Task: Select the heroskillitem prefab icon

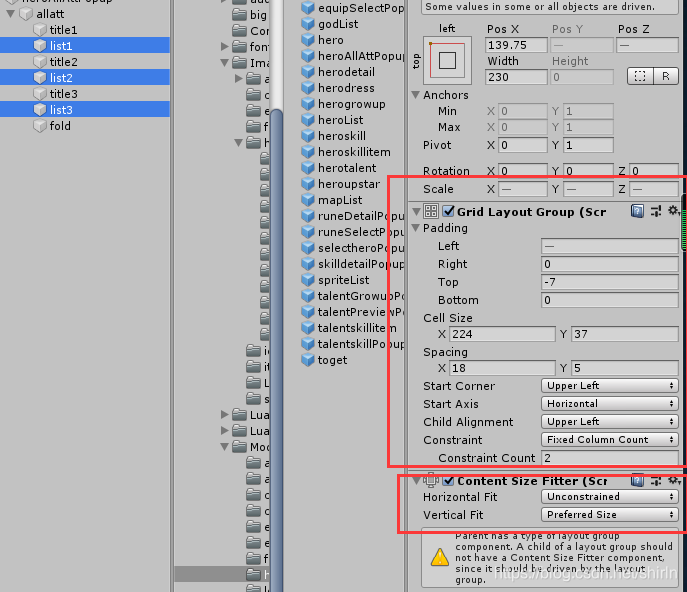Action: pos(308,152)
